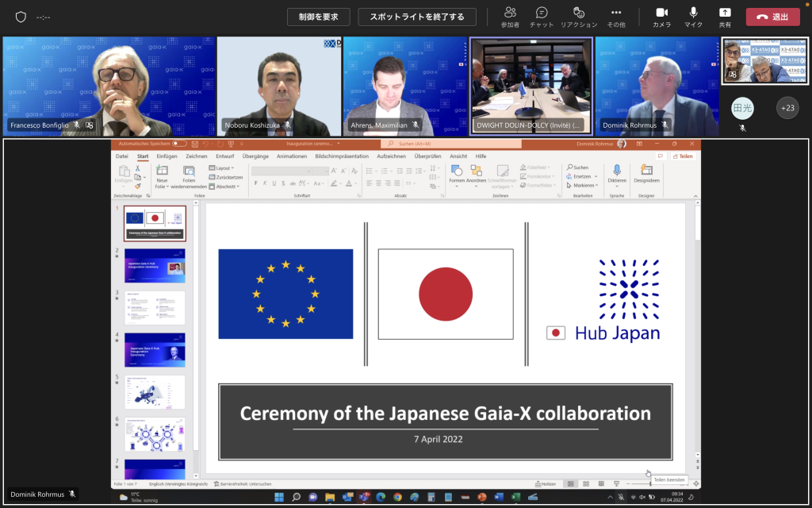Image resolution: width=812 pixels, height=508 pixels.
Task: Select the Diktieren (dictate) tool in PowerPoint
Action: 618,171
